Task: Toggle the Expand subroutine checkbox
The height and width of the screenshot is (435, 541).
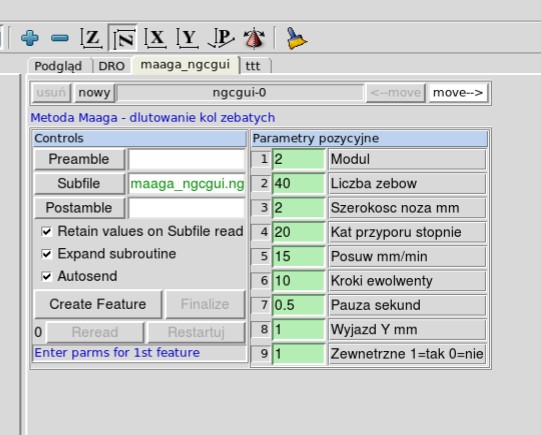Action: click(x=47, y=254)
